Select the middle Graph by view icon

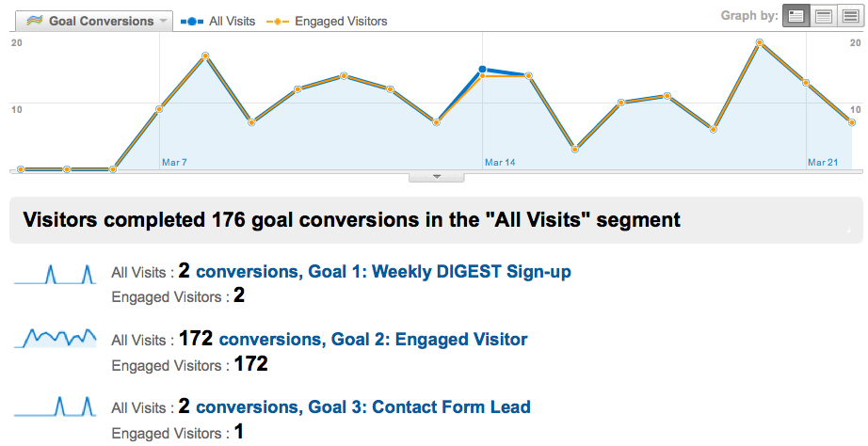pyautogui.click(x=823, y=15)
